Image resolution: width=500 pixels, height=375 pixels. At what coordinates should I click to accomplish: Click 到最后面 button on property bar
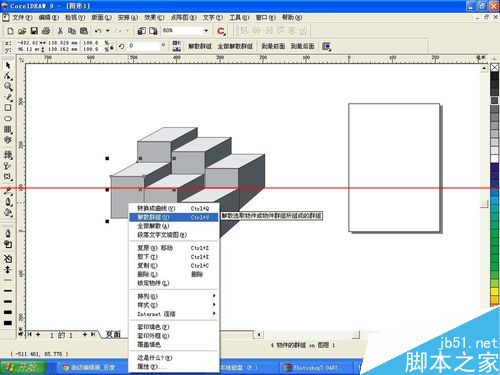(x=302, y=46)
